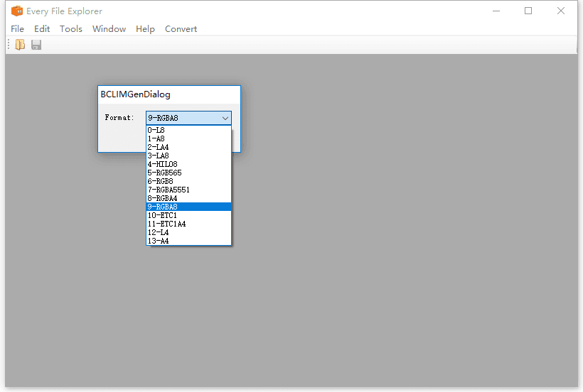Click the save floppy disk toolbar icon

click(36, 45)
